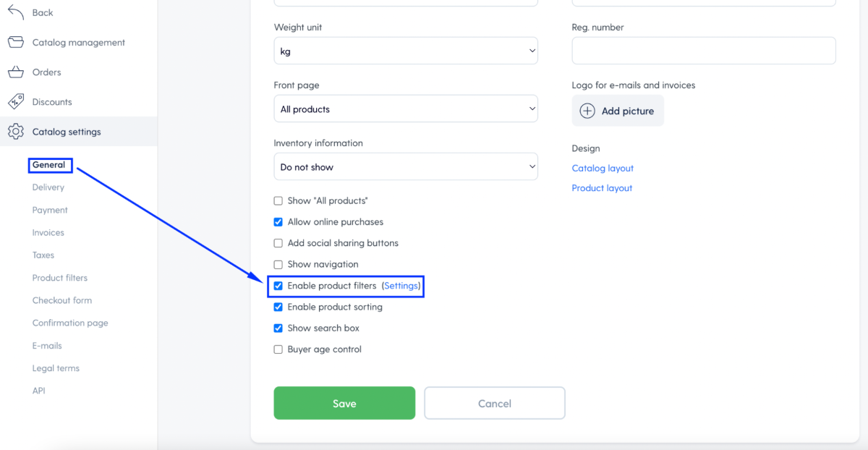Screen dimensions: 868x450
Task: Tick the Buyer age control checkbox
Action: pyautogui.click(x=278, y=349)
